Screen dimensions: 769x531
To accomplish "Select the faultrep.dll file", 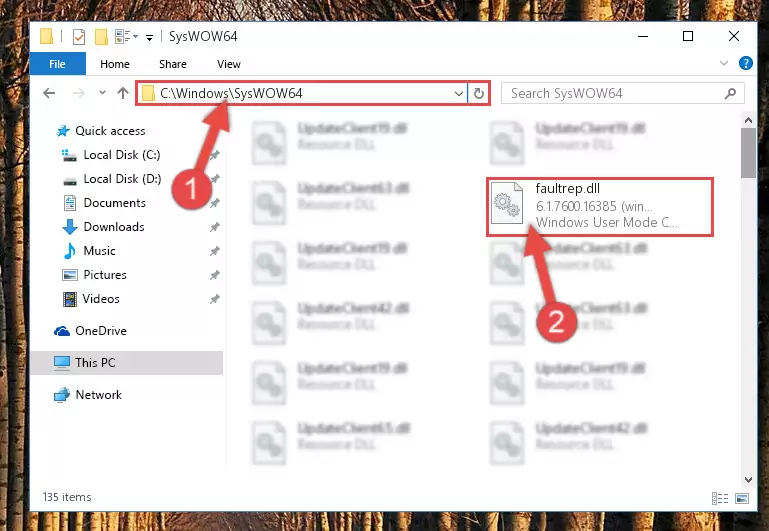I will (x=599, y=207).
